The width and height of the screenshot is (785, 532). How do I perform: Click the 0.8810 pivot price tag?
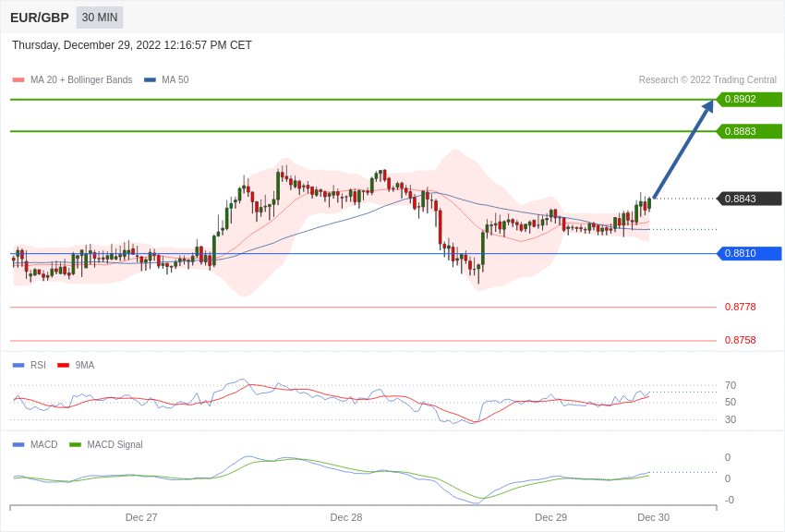pos(749,253)
